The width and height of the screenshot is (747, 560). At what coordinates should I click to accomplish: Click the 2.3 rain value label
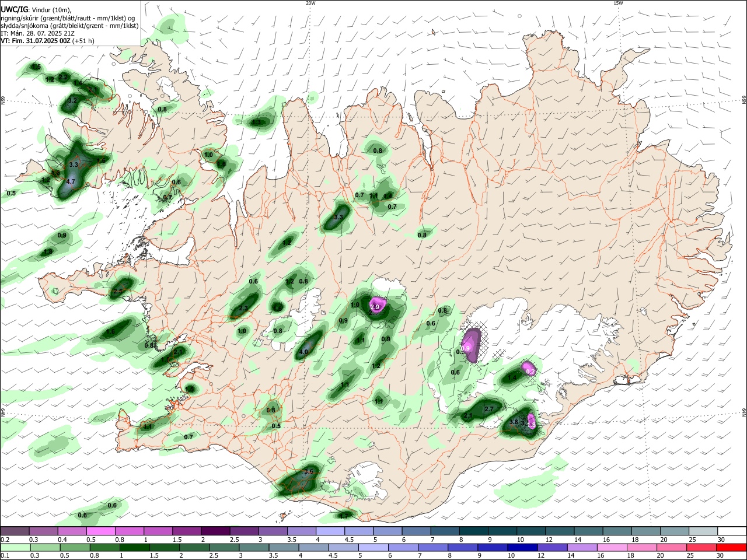pos(243,309)
